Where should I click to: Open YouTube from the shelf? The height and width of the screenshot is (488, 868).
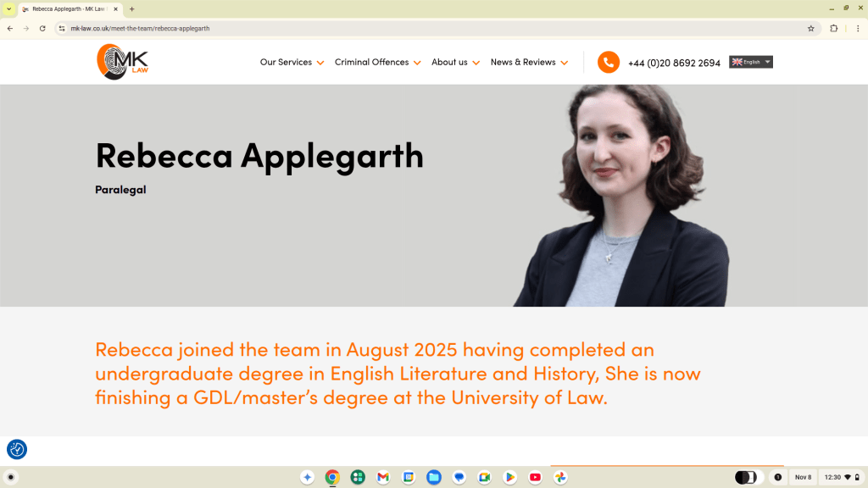535,477
